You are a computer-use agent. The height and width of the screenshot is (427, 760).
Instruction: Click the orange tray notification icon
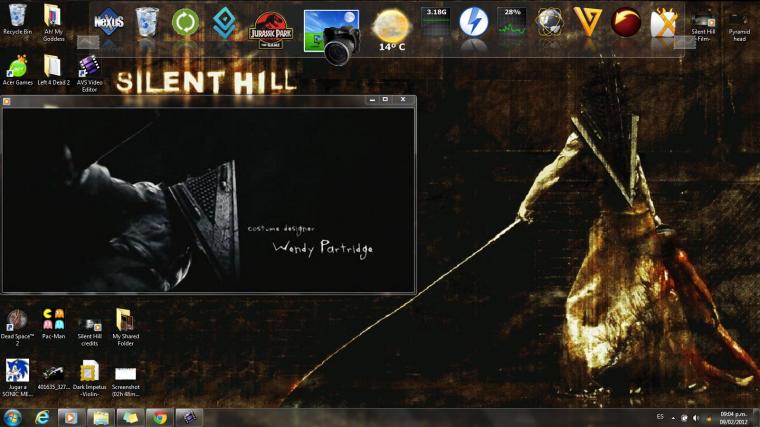(x=709, y=418)
